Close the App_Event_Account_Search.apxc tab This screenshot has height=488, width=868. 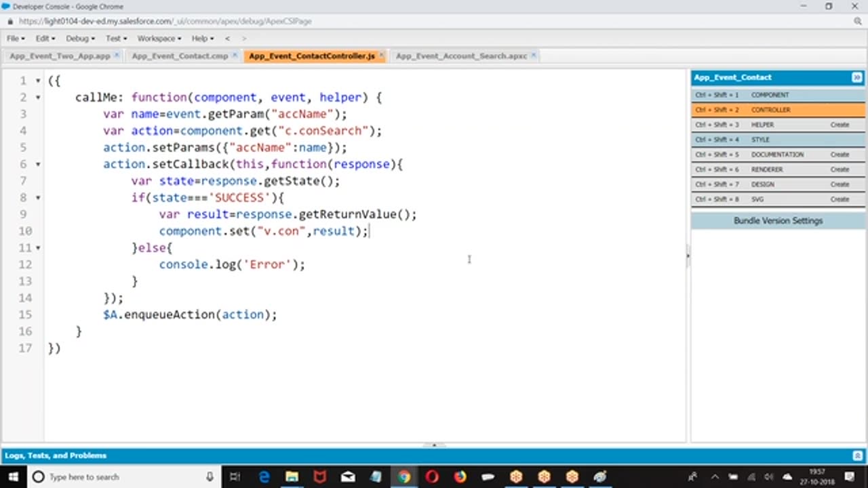[x=534, y=56]
